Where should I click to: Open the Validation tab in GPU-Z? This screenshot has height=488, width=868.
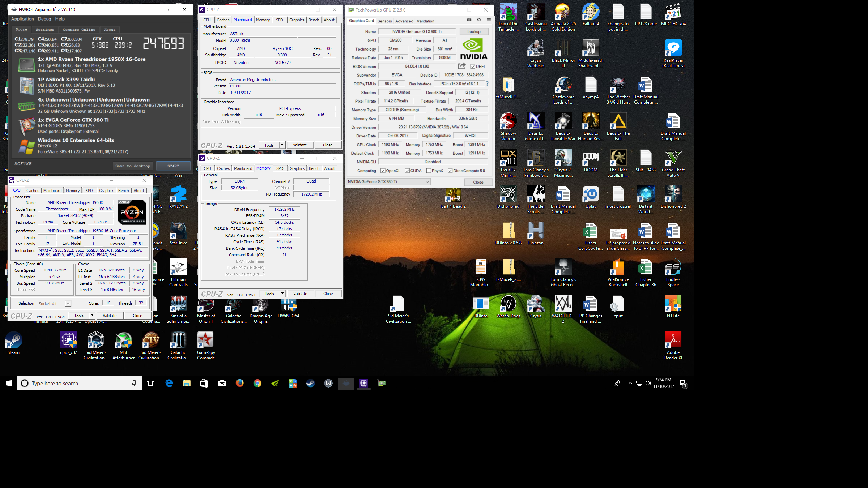pyautogui.click(x=425, y=21)
